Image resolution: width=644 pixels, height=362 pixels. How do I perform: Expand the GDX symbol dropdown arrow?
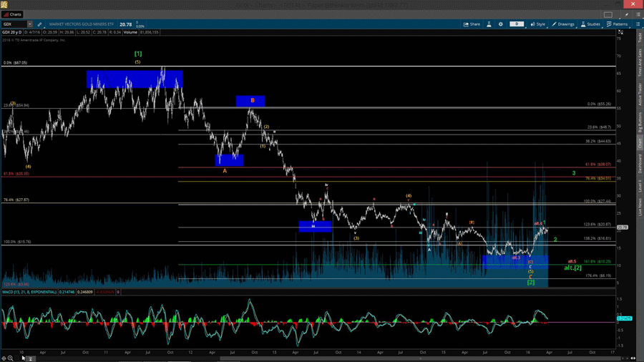(30, 24)
